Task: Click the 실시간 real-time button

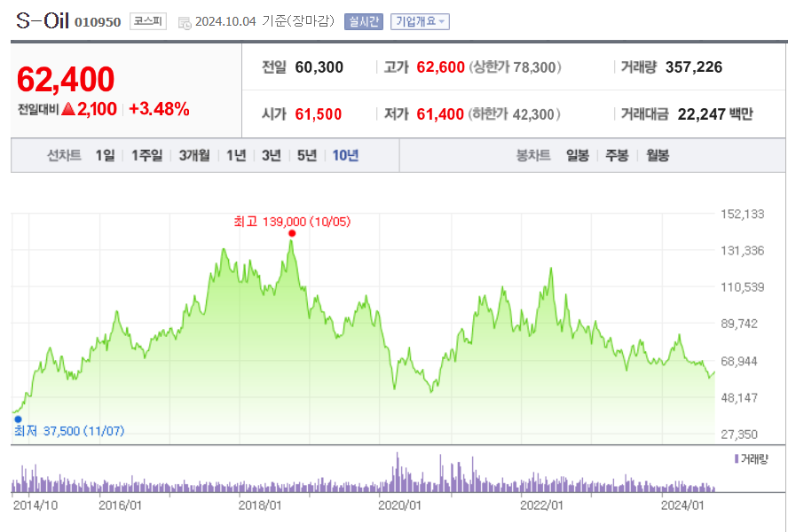Action: tap(363, 21)
